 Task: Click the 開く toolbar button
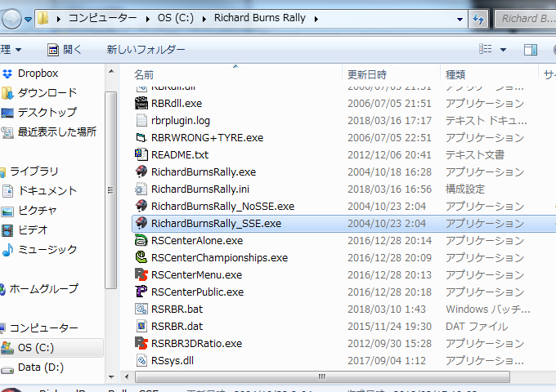tap(65, 50)
